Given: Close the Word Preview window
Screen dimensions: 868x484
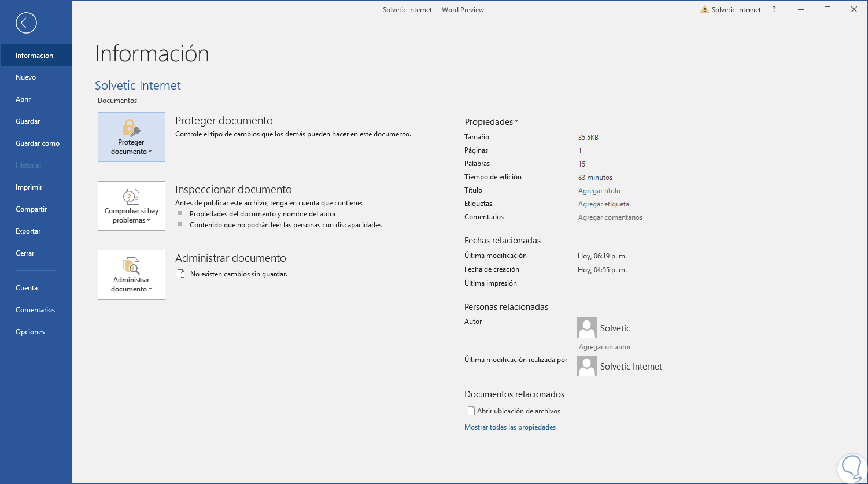Looking at the screenshot, I should tap(854, 10).
